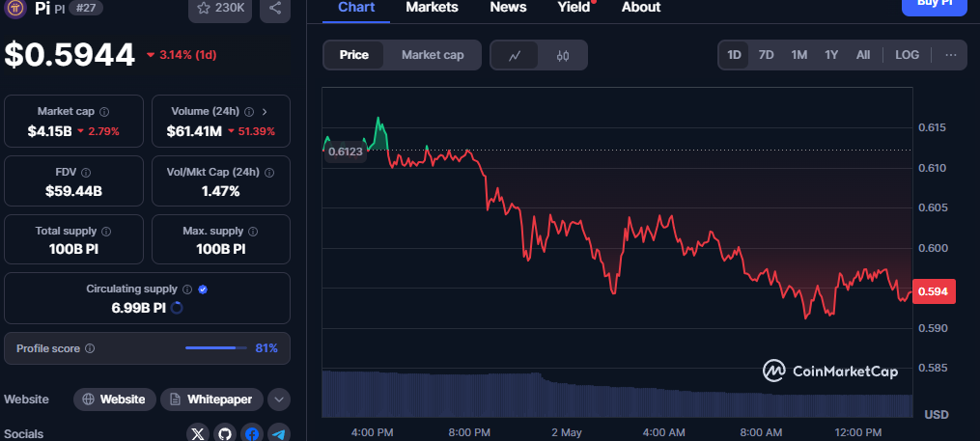This screenshot has width=980, height=441.
Task: Click the #27 rank badge
Action: [86, 8]
